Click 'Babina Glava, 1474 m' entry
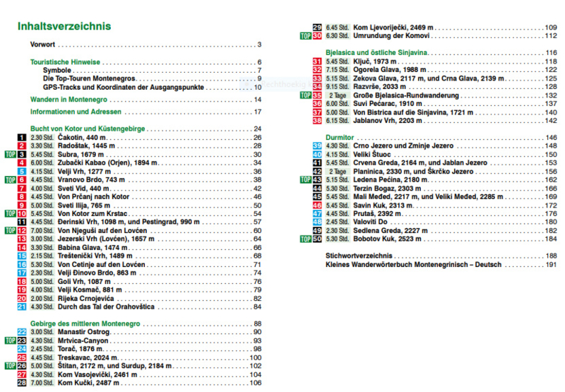The image size is (565, 392). [x=93, y=247]
